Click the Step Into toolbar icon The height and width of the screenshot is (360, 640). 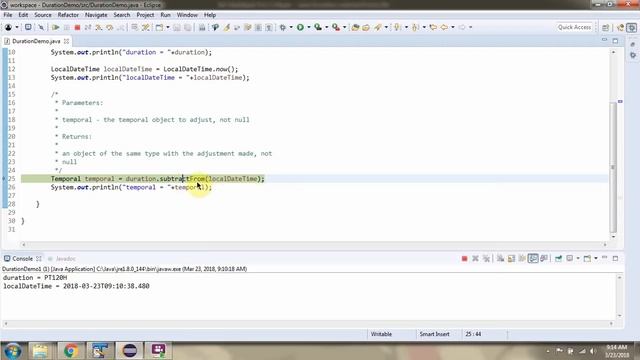[x=99, y=27]
